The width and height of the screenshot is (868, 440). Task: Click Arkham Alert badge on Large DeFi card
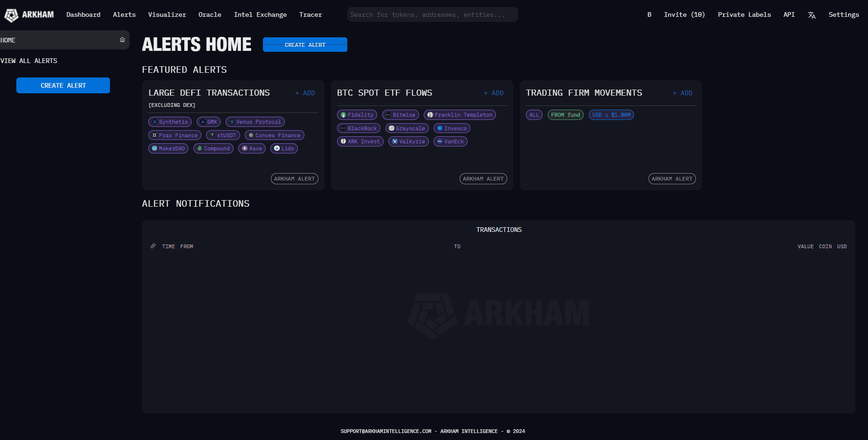(x=295, y=179)
